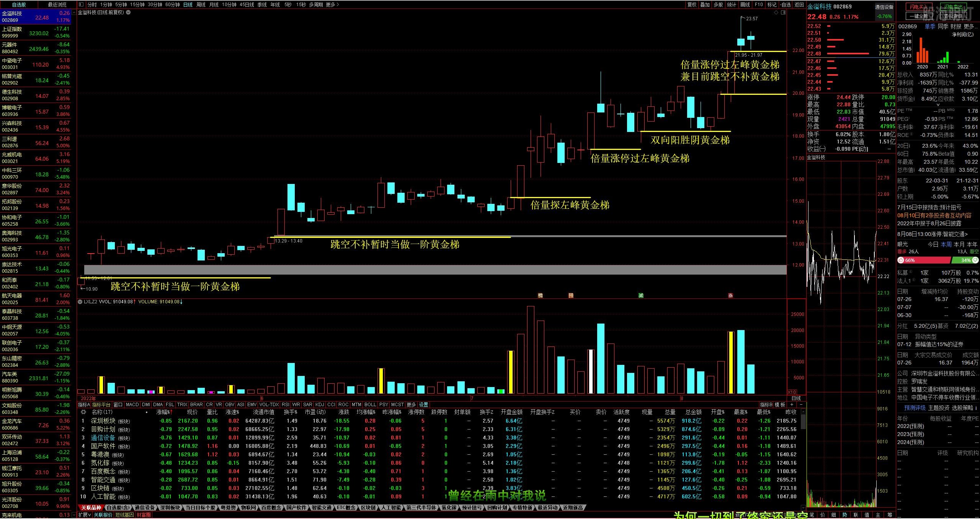This screenshot has width=980, height=519.
Task: Expand 更多 periods list
Action: [x=332, y=5]
